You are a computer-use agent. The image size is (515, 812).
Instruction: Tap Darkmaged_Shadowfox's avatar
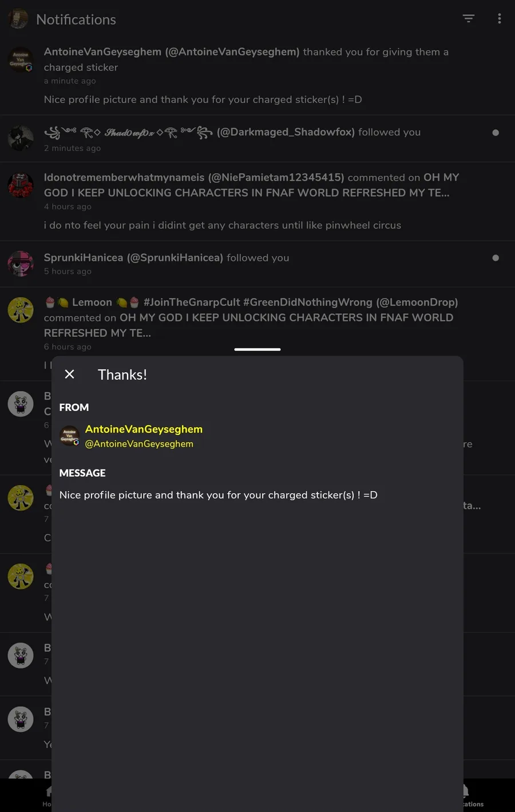click(21, 138)
